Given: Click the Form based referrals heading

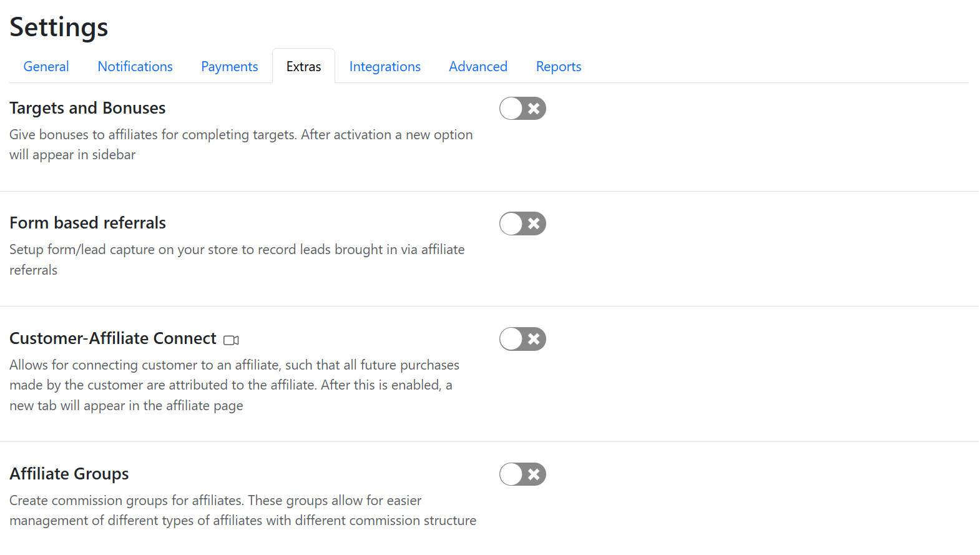Looking at the screenshot, I should [87, 223].
